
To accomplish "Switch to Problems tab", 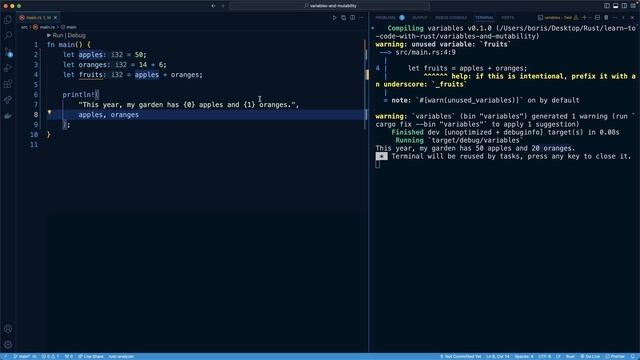I will coord(386,18).
